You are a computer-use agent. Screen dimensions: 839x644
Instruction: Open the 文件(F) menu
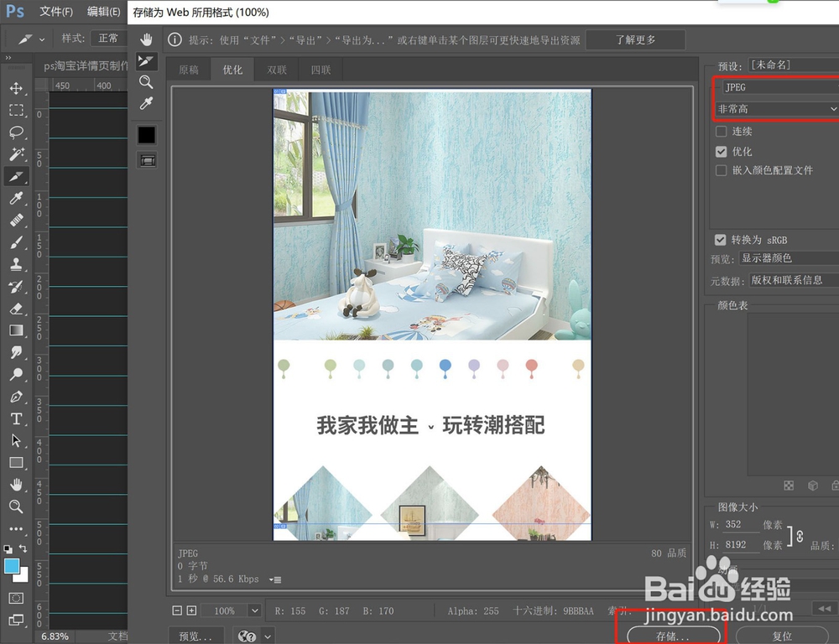55,12
